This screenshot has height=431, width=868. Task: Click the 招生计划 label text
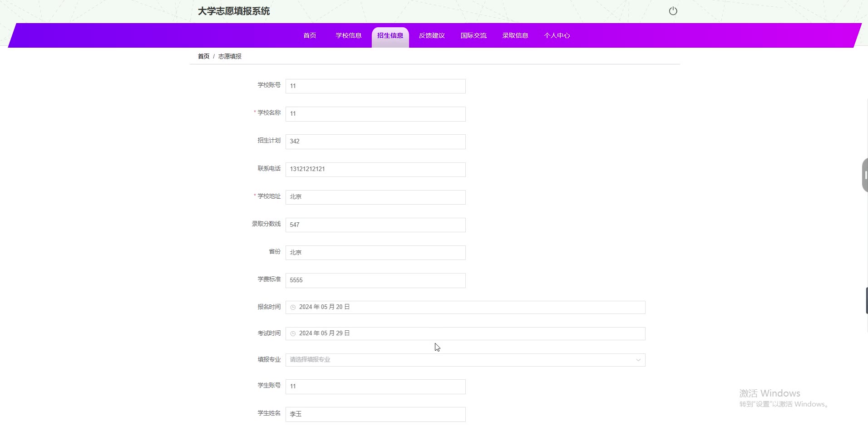[269, 140]
